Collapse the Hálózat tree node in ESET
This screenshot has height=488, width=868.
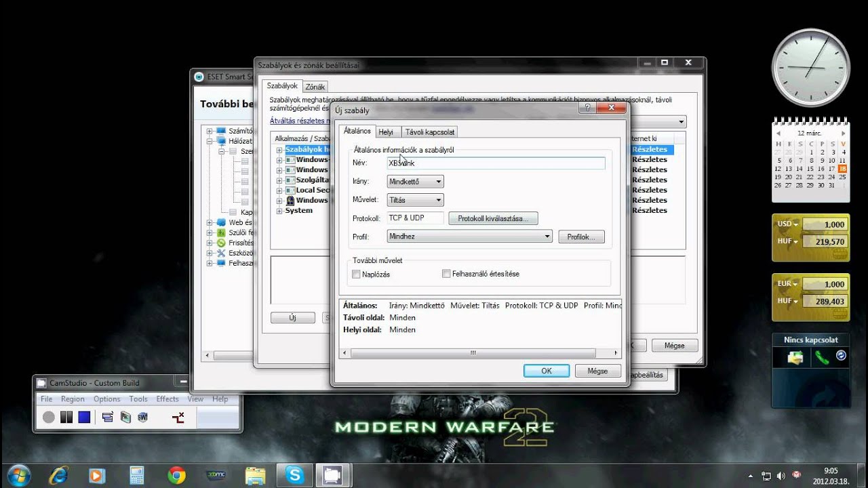[x=210, y=142]
